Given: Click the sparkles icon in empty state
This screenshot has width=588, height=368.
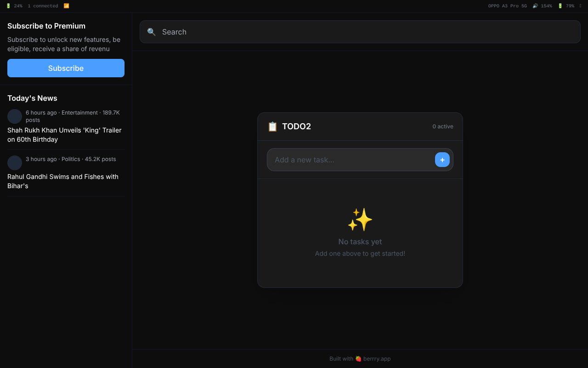Looking at the screenshot, I should coord(360,219).
